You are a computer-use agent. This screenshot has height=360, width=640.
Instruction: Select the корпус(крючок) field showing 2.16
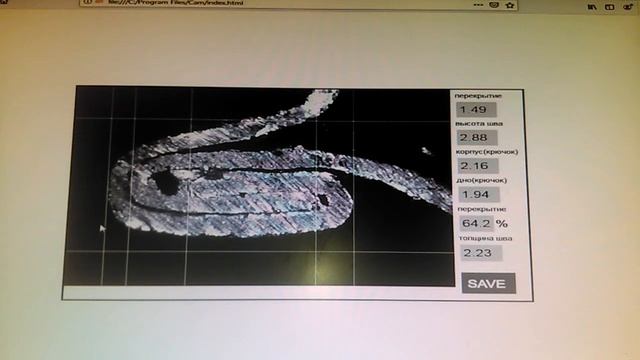point(478,166)
